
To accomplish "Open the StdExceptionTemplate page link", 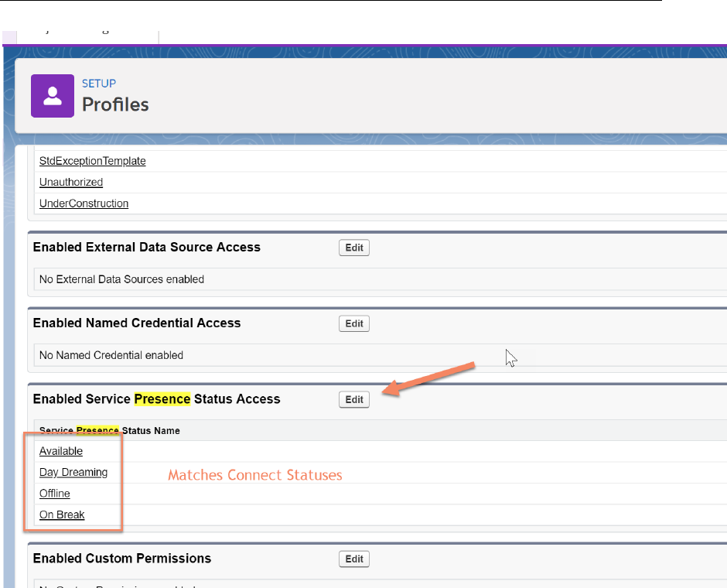I will (x=92, y=161).
